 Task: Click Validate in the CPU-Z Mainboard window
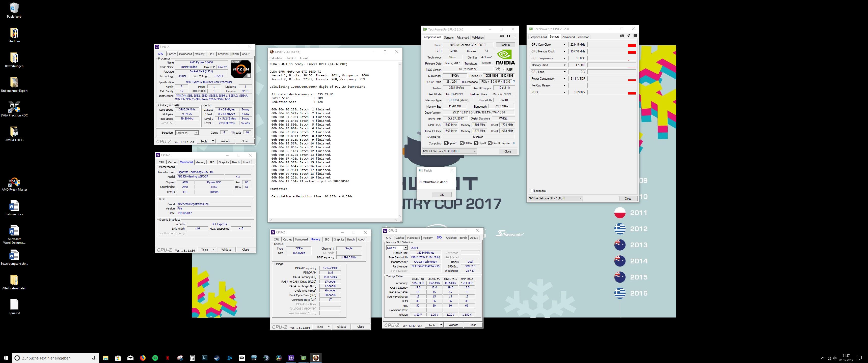[226, 250]
